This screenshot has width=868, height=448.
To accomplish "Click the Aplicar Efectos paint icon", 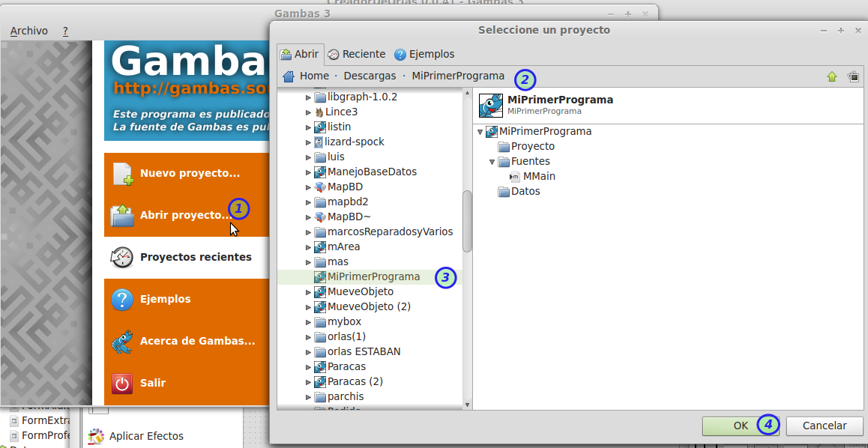I will coord(96,435).
